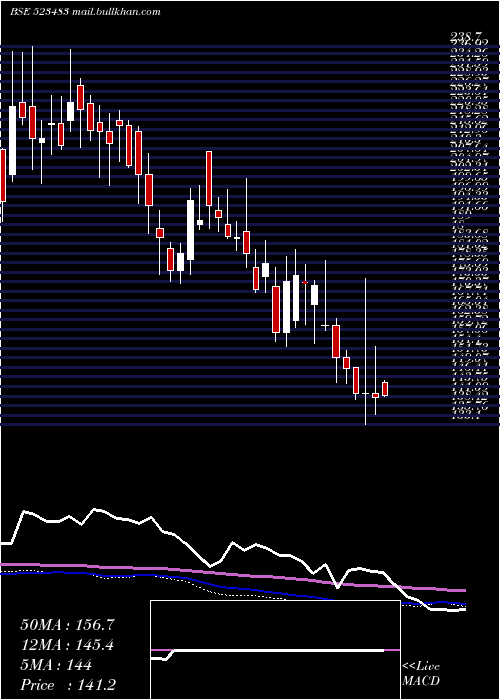Viewport: 500px width, 700px height.
Task: Click the 'Price : 141.2' label
Action: coord(70,685)
